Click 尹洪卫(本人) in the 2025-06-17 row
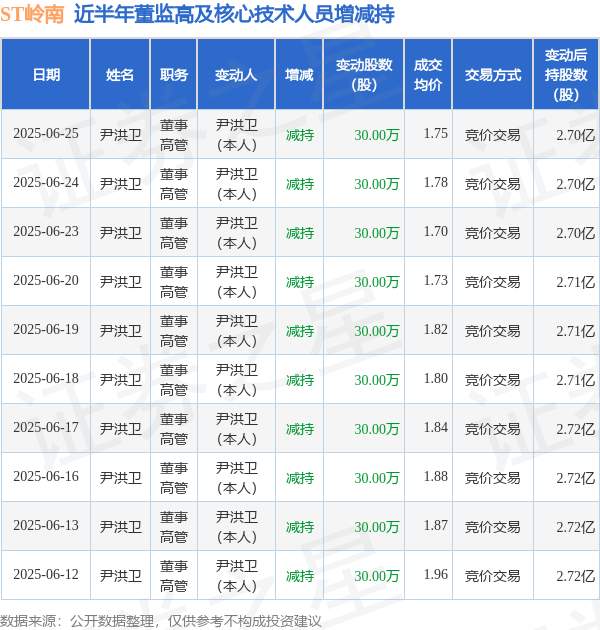The image size is (600, 630). (236, 429)
